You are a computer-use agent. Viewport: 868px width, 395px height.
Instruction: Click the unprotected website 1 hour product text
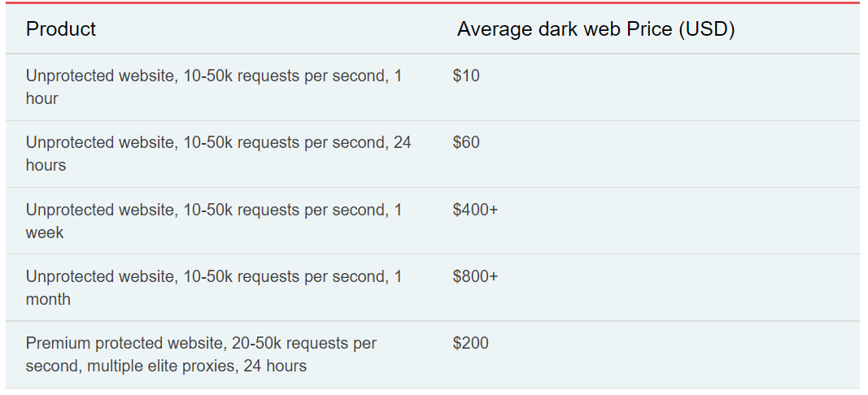pos(213,76)
